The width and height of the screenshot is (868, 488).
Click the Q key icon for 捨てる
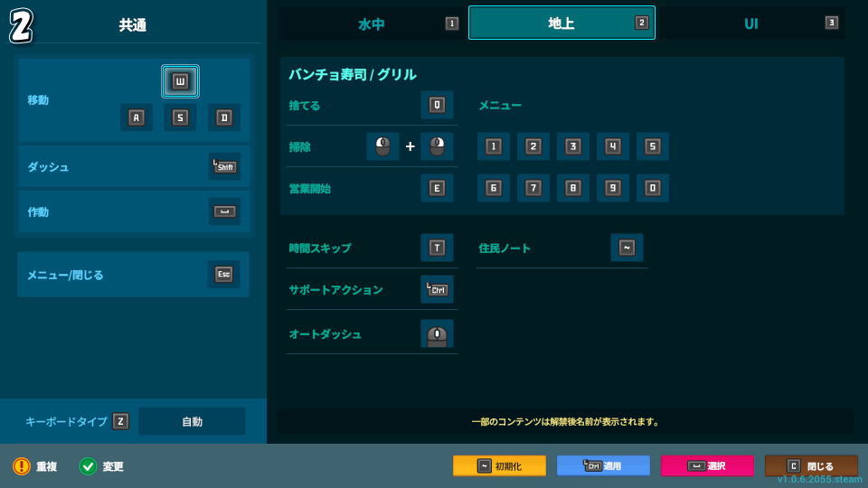pos(437,105)
